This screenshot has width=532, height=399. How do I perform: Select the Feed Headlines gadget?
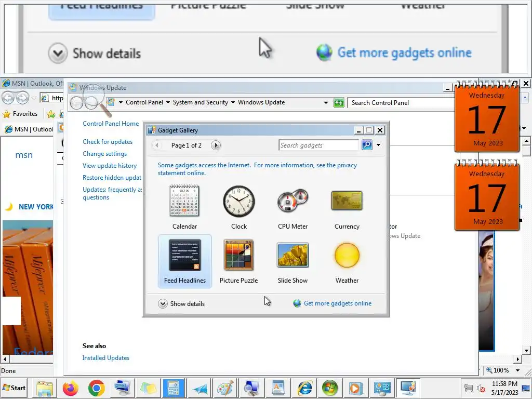point(185,261)
